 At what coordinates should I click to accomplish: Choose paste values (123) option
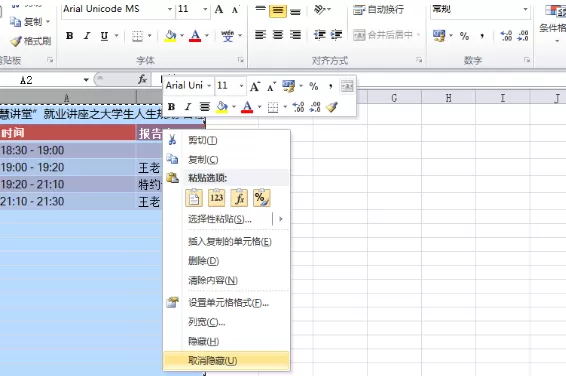point(216,198)
